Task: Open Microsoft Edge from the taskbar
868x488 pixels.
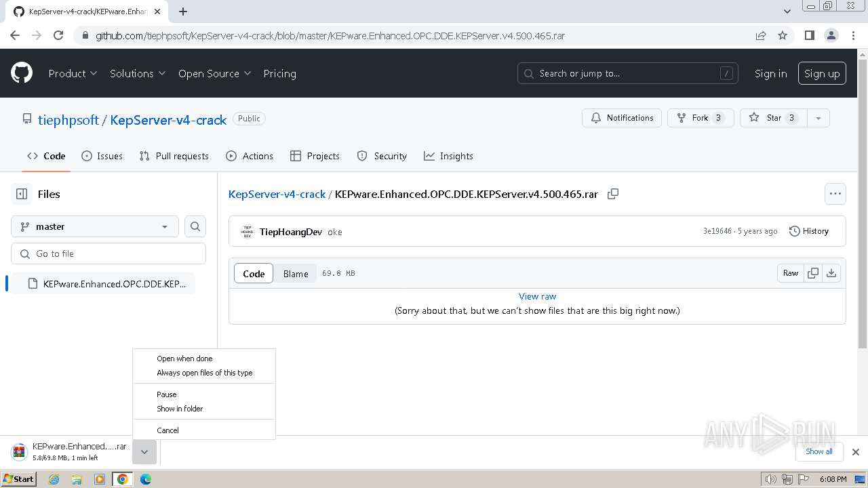Action: pyautogui.click(x=146, y=479)
